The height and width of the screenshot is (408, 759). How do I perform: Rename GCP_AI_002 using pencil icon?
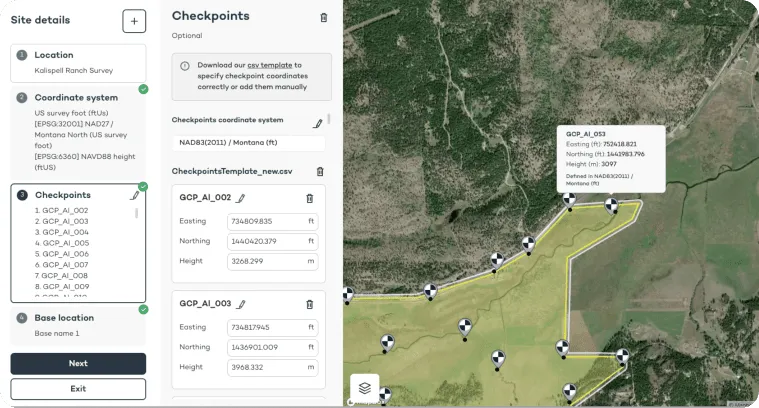240,199
